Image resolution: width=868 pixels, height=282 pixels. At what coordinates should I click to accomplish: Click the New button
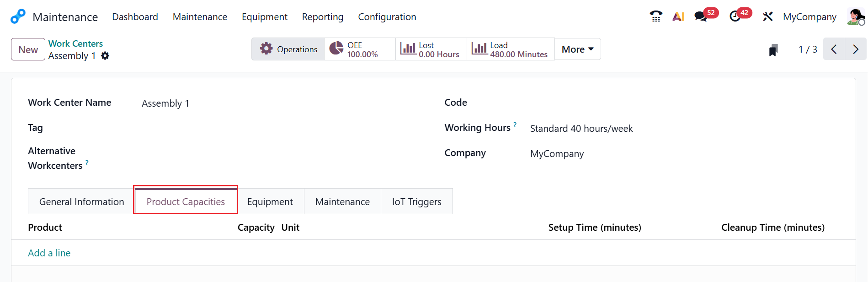(28, 49)
